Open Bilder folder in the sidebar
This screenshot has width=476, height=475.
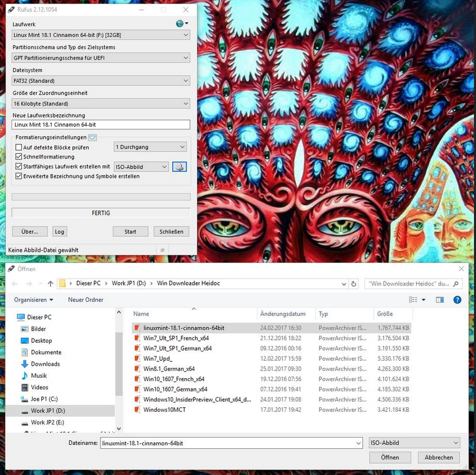coord(38,329)
